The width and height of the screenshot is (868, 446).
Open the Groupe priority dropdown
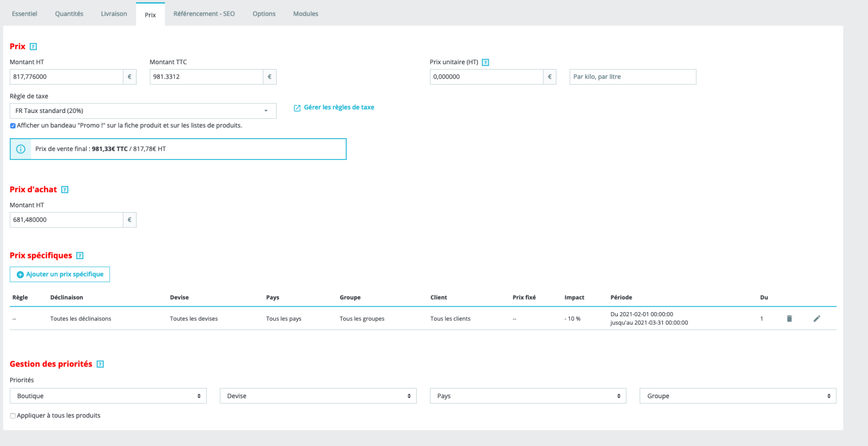[x=738, y=396]
